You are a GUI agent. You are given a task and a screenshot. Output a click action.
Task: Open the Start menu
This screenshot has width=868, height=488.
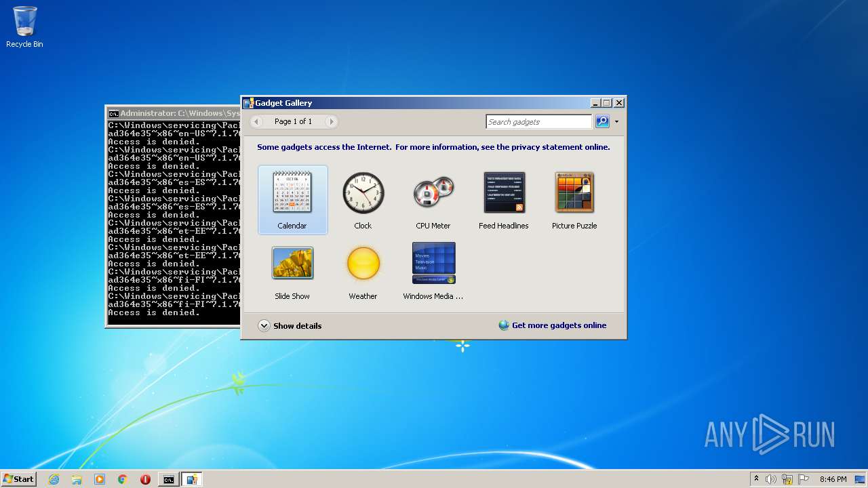(18, 479)
